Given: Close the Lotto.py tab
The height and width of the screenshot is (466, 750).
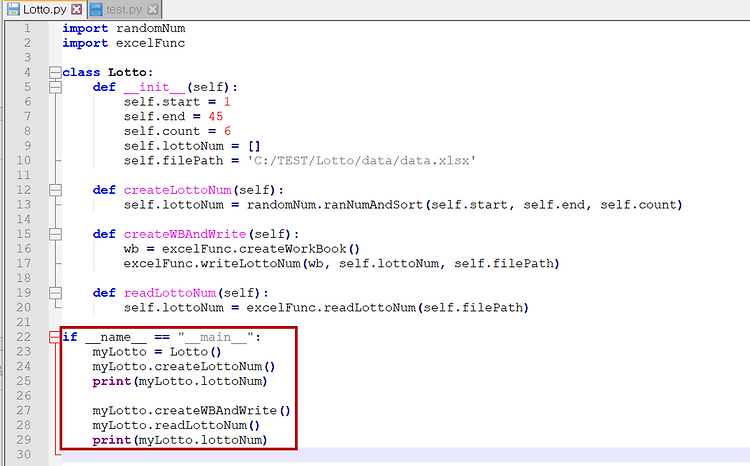Looking at the screenshot, I should [76, 9].
